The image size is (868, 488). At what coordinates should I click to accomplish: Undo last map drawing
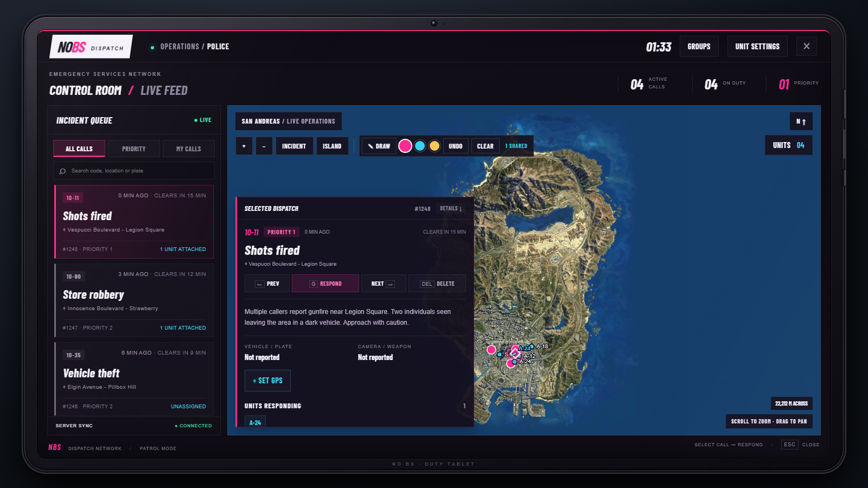pos(456,146)
